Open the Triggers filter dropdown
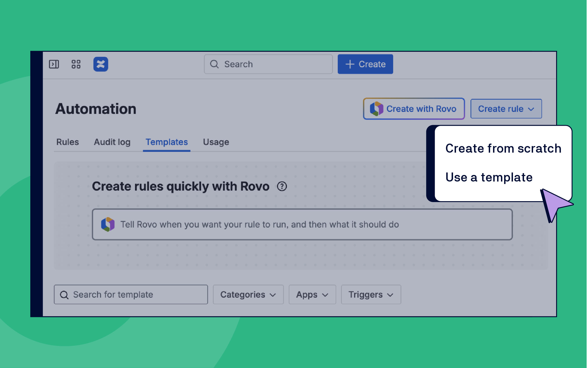This screenshot has height=368, width=588. 371,295
